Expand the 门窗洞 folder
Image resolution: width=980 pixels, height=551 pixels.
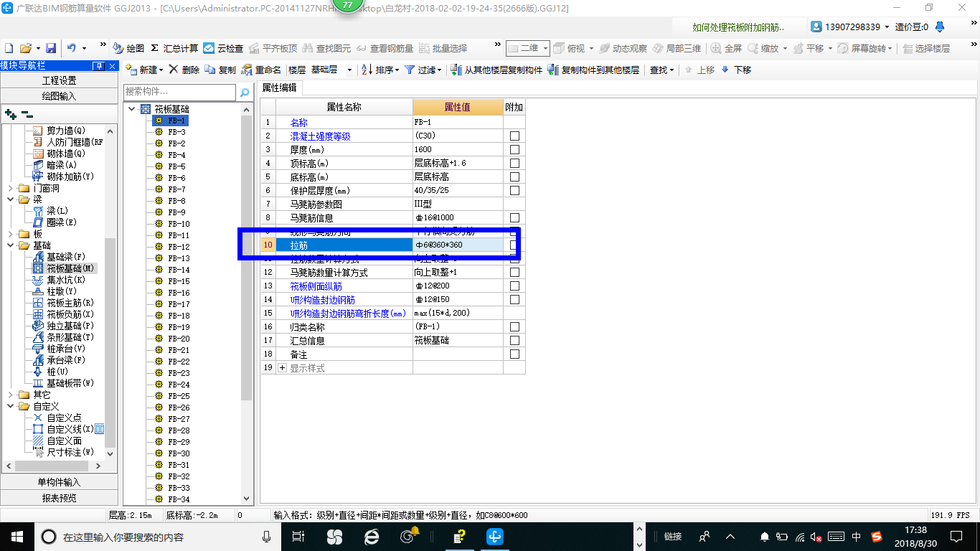click(x=11, y=188)
